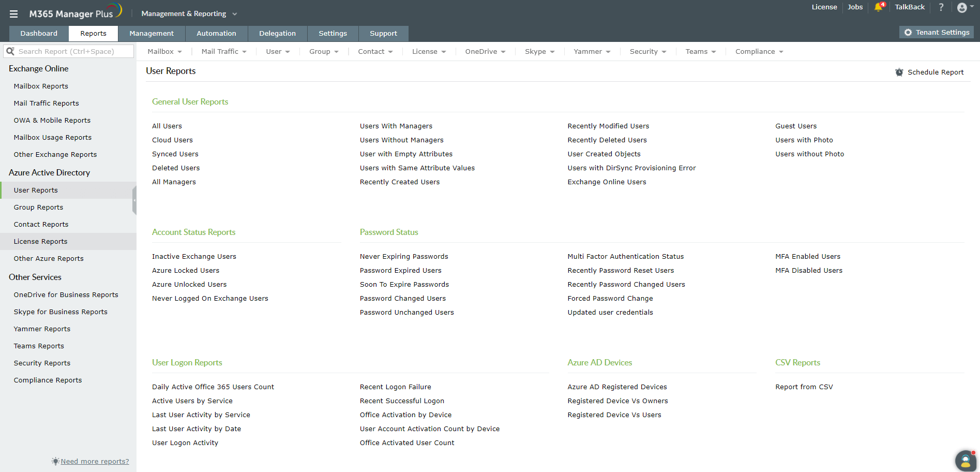Image resolution: width=980 pixels, height=472 pixels.
Task: View MFA Enabled Users report
Action: 808,256
